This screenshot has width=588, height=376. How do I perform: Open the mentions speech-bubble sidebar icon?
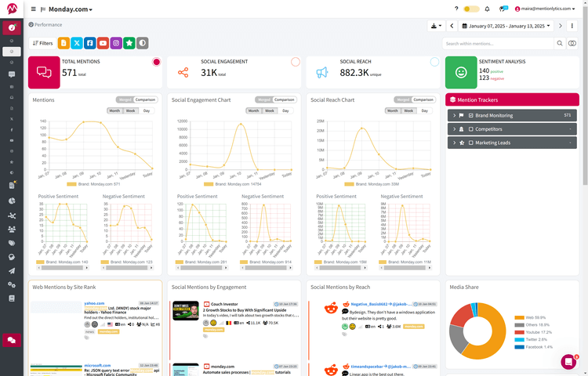[12, 74]
